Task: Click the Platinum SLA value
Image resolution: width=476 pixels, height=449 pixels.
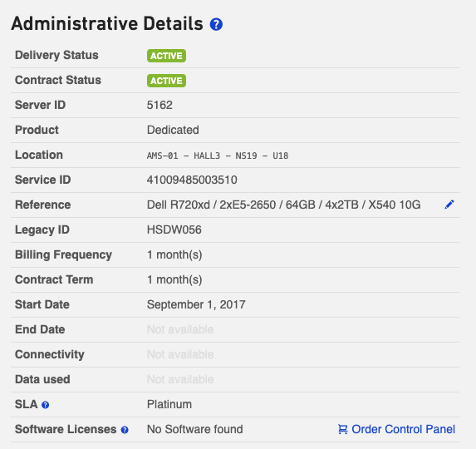Action: [169, 404]
